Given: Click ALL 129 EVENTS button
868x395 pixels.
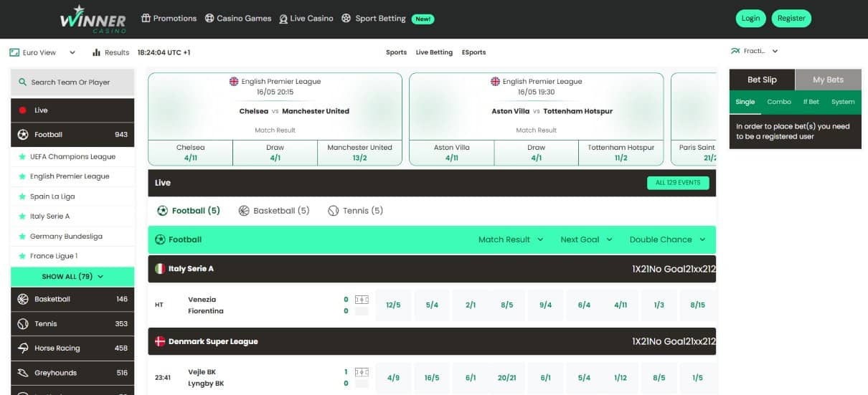Looking at the screenshot, I should click(x=678, y=183).
